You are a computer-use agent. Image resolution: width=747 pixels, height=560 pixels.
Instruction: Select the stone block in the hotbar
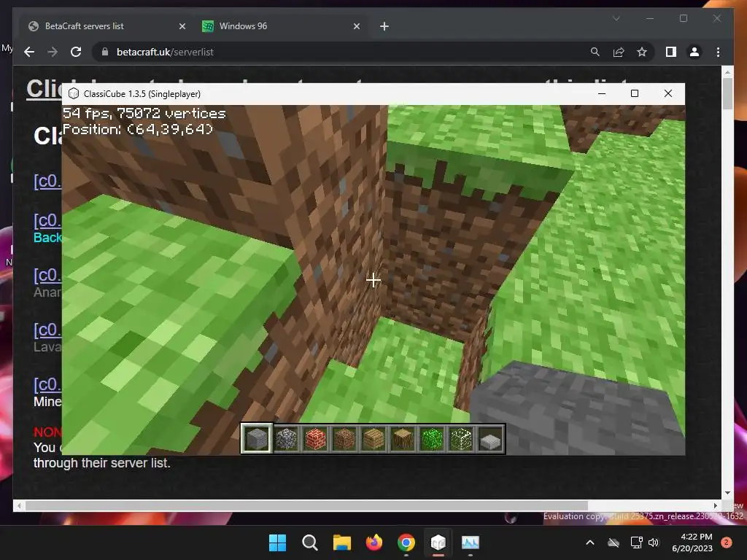257,438
